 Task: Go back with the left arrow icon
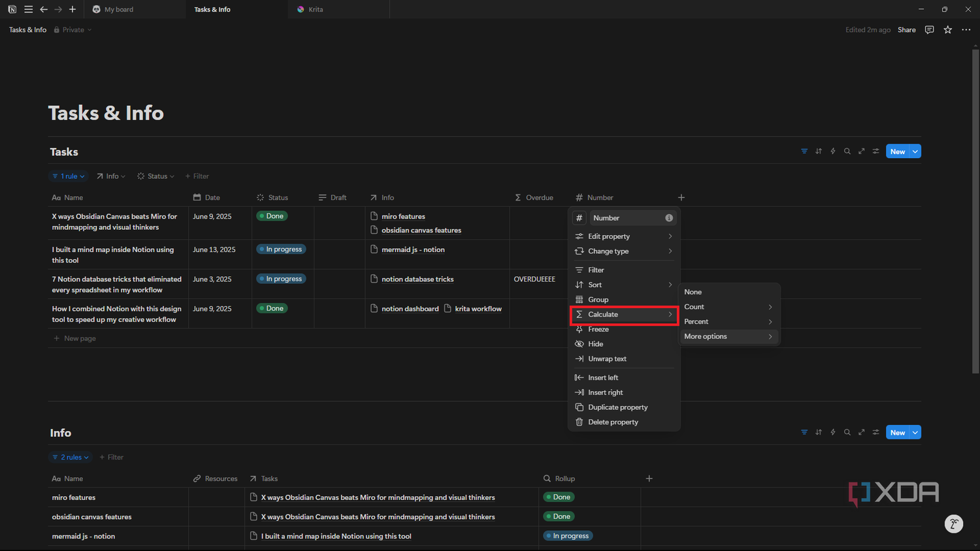click(x=44, y=9)
